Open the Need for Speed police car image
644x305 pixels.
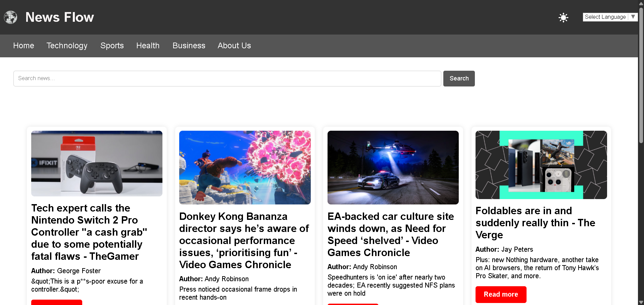(393, 168)
